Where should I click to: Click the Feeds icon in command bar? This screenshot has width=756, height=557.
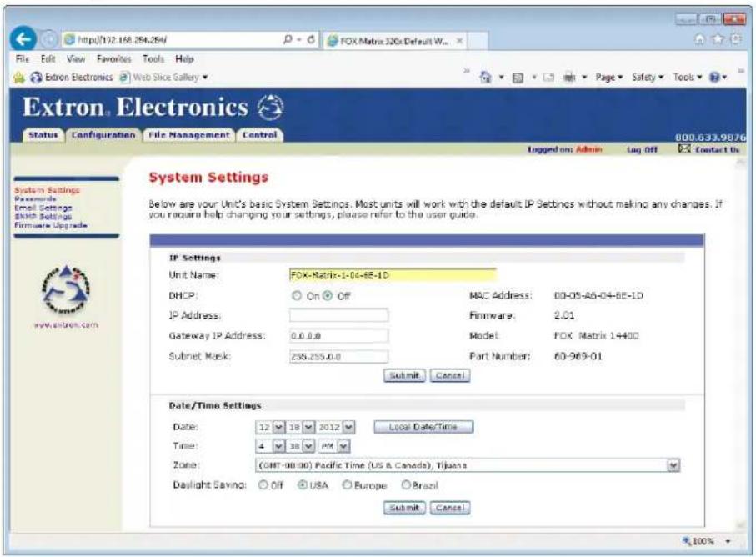click(518, 78)
